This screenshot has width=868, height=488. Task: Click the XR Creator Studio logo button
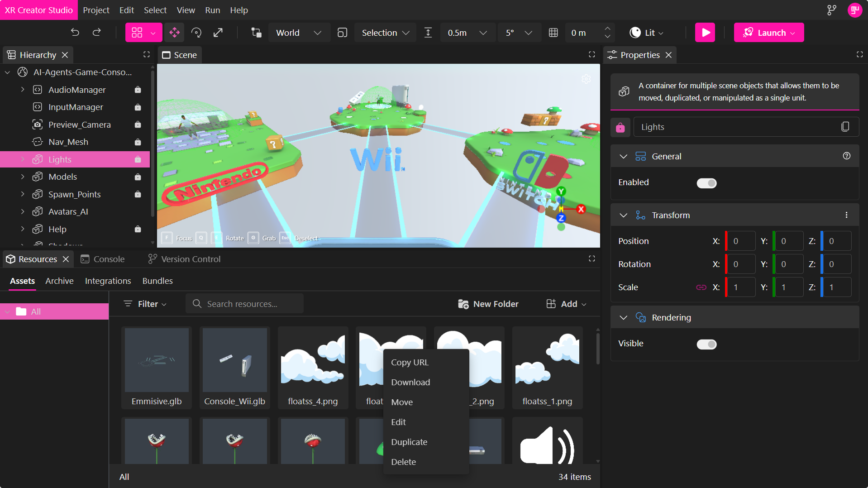coord(39,10)
